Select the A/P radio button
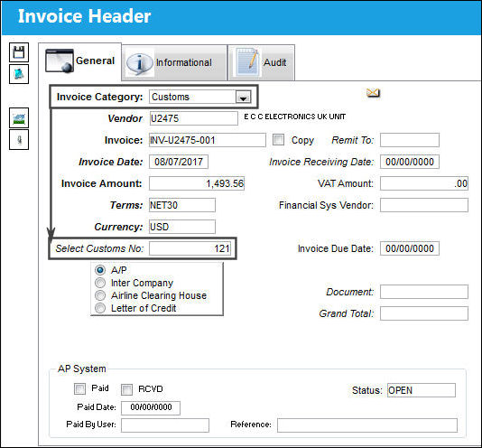The image size is (482, 448). tap(100, 270)
